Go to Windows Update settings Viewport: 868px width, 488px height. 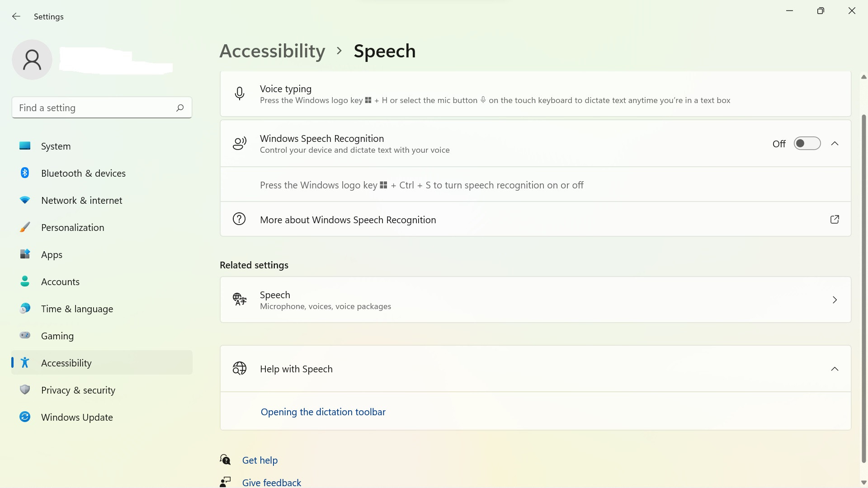pos(102,417)
